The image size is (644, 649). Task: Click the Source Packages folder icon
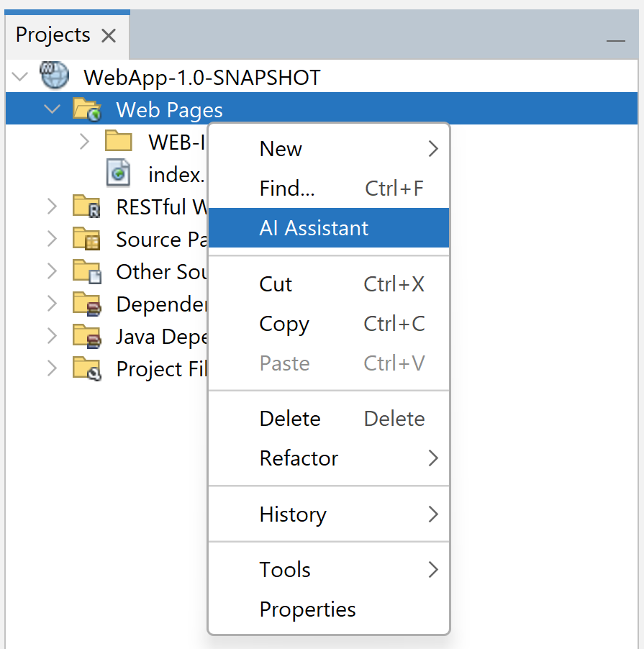[86, 239]
